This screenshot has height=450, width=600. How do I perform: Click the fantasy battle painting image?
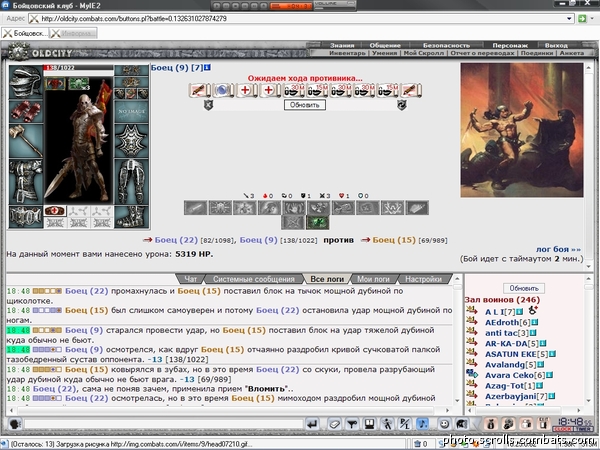pyautogui.click(x=522, y=130)
